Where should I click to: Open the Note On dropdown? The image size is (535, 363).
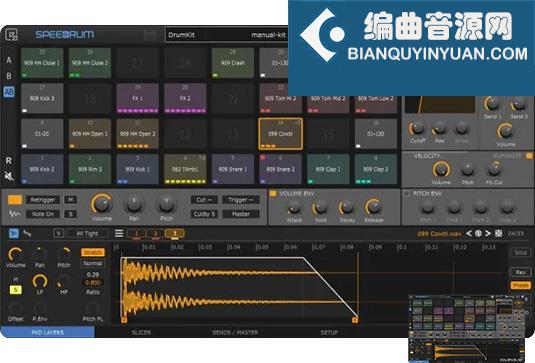coord(43,214)
